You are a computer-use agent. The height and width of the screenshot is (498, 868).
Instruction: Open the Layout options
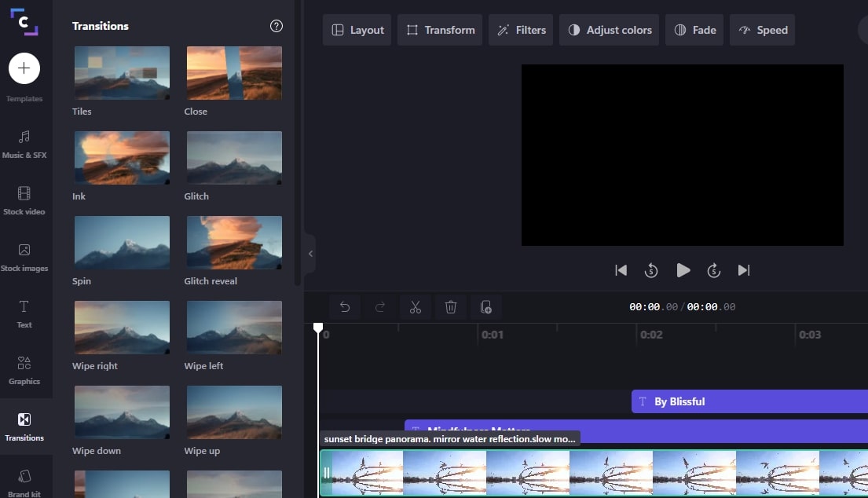pos(357,29)
